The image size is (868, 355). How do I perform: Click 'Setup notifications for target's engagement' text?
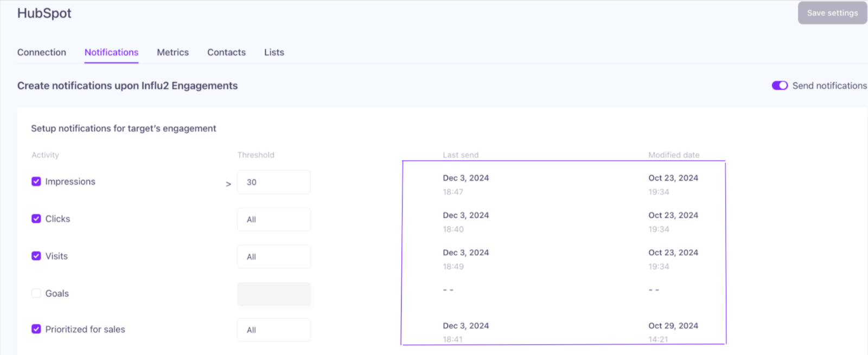tap(124, 128)
